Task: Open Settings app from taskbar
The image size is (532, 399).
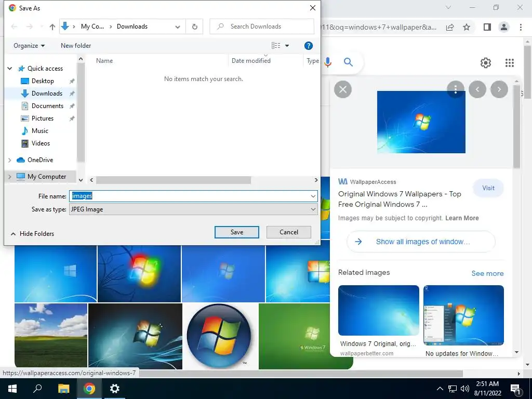Action: [x=115, y=389]
